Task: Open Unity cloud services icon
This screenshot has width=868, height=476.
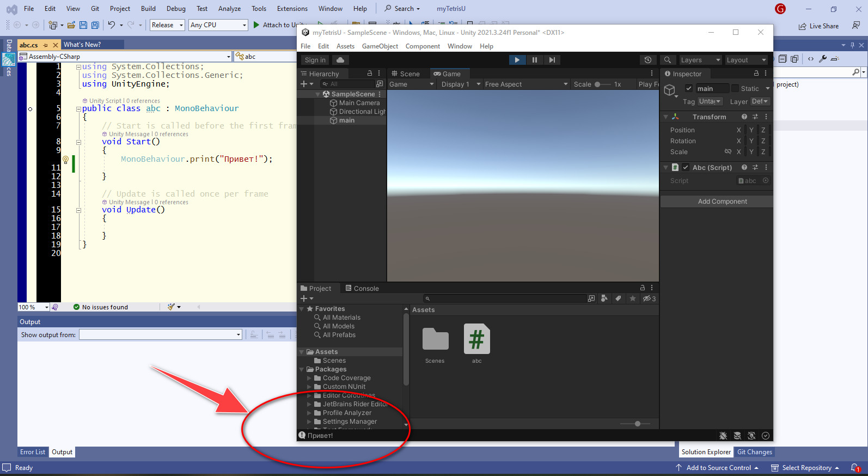Action: [340, 60]
